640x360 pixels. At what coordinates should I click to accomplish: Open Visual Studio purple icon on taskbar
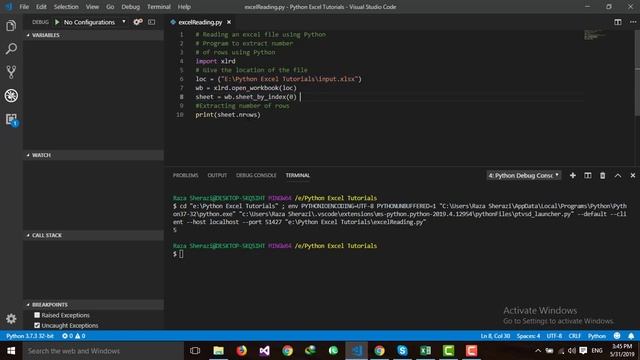click(x=264, y=351)
